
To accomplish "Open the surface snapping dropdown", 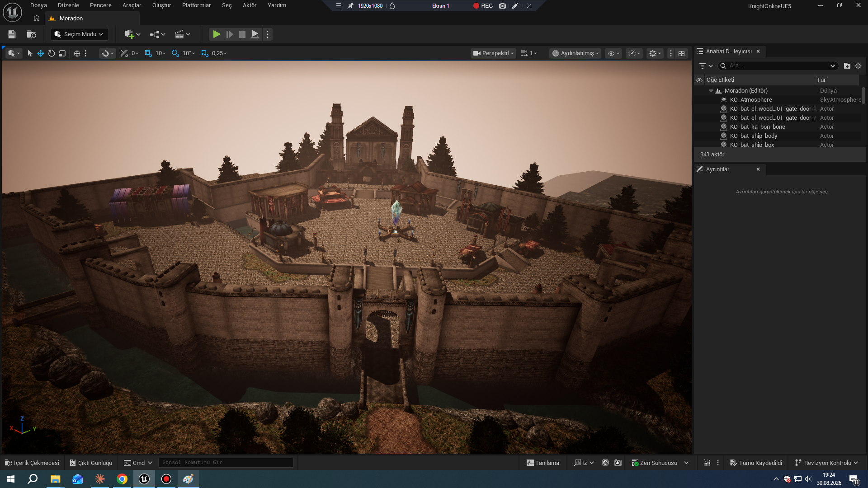I will coord(107,53).
